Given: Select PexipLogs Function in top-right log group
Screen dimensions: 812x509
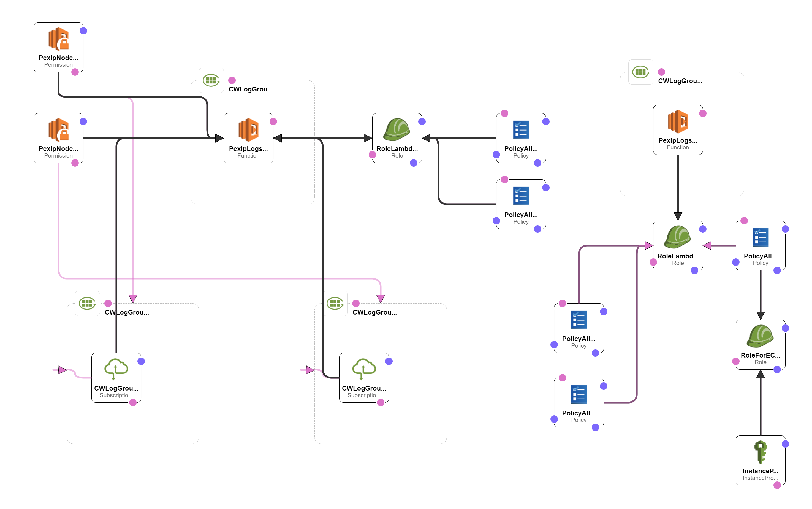Looking at the screenshot, I should click(x=677, y=121).
